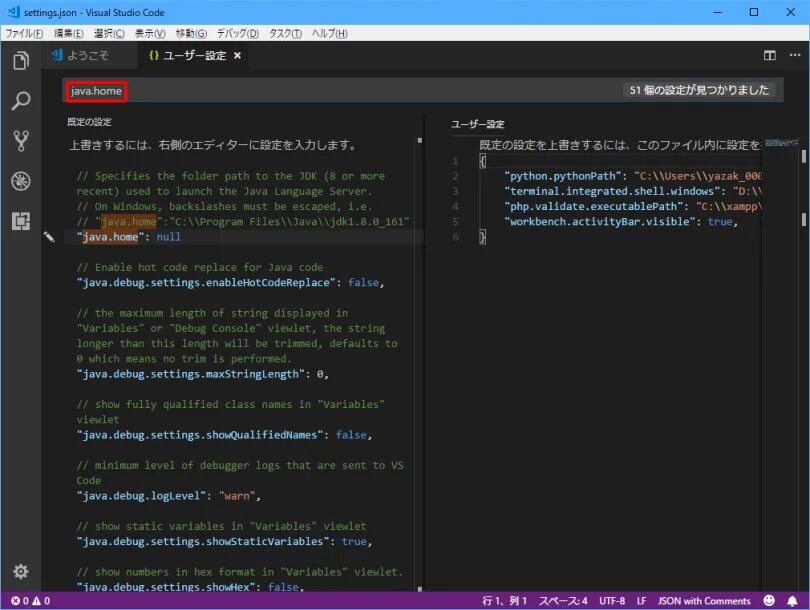The height and width of the screenshot is (610, 810).
Task: Click java.debug.logLevel setting line
Action: pyautogui.click(x=168, y=496)
